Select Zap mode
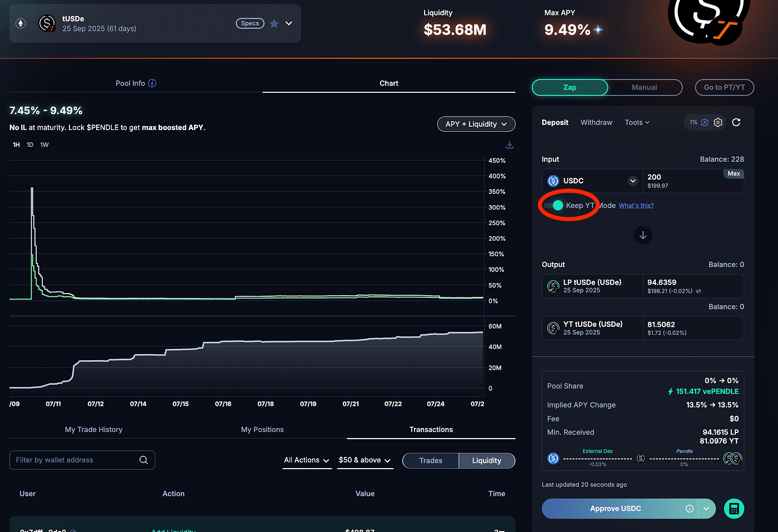778x532 pixels. point(570,87)
